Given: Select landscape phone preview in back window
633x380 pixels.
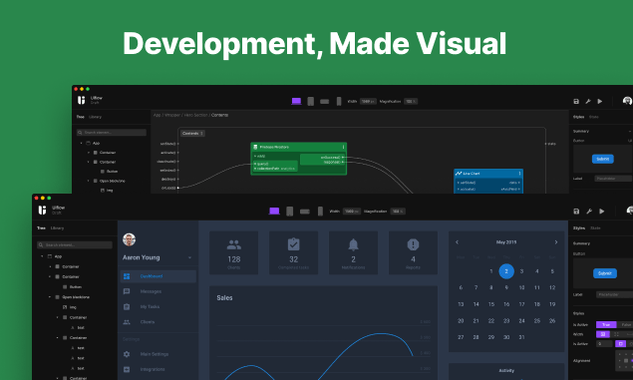Looking at the screenshot, I should tap(325, 102).
